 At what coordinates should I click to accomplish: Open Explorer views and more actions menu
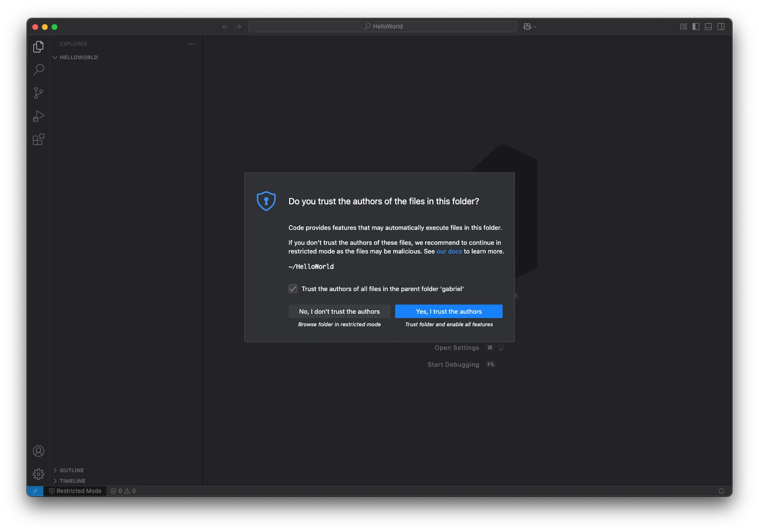[192, 44]
